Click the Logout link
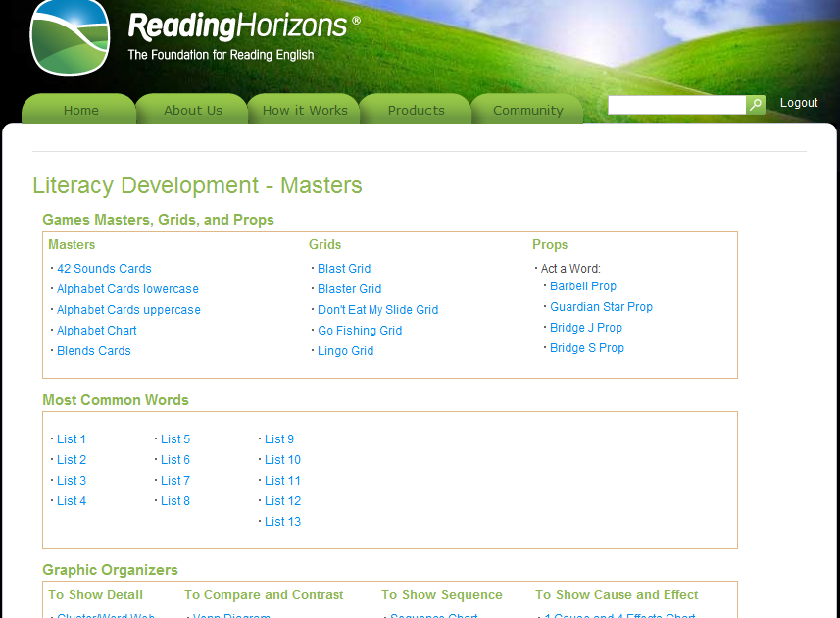Screen dimensions: 840x618 (x=798, y=102)
